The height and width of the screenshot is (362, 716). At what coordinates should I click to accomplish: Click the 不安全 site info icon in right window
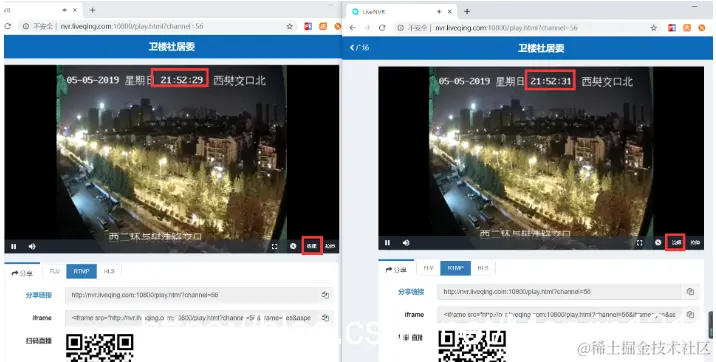(400, 28)
